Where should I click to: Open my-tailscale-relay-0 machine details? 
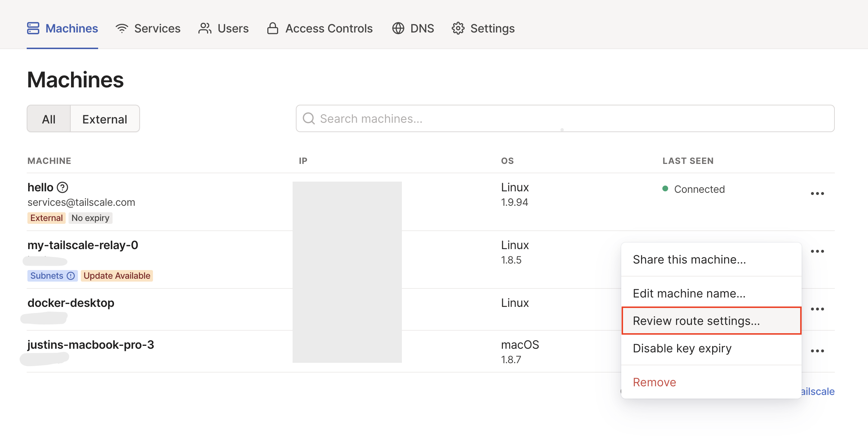pos(83,245)
